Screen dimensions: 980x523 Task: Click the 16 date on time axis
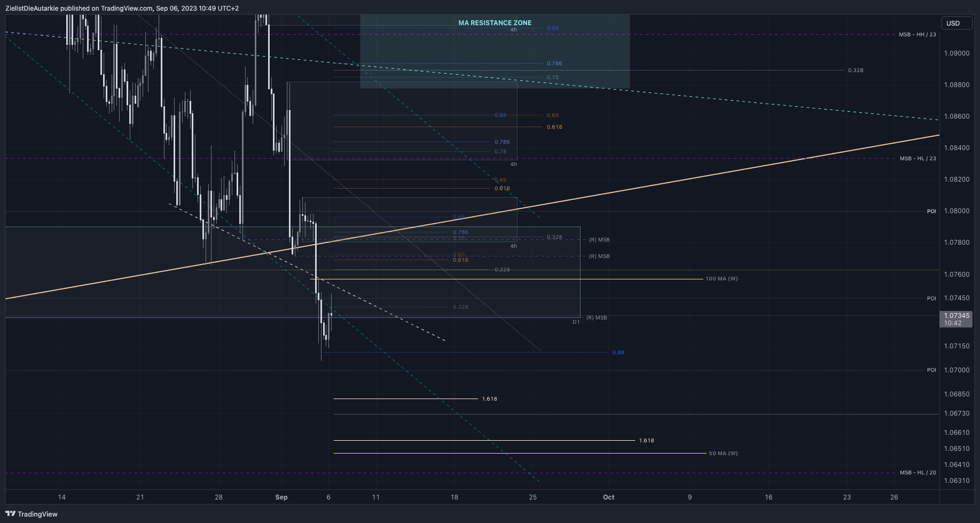click(x=769, y=497)
